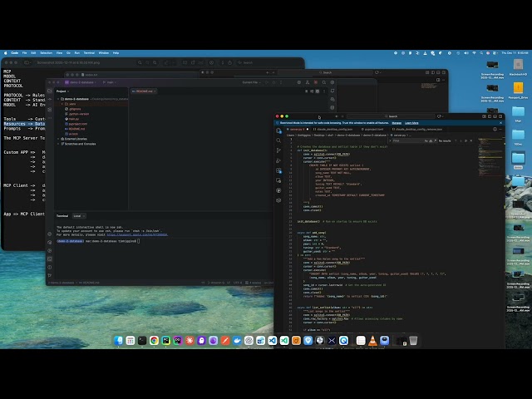Go back using VS Code navigation arrow

point(337,116)
